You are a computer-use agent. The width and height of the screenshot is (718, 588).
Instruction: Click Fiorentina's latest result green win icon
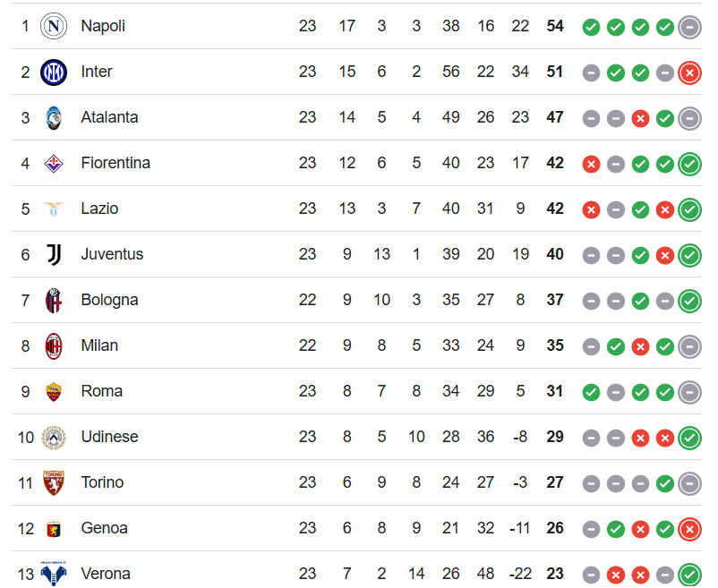[x=689, y=164]
